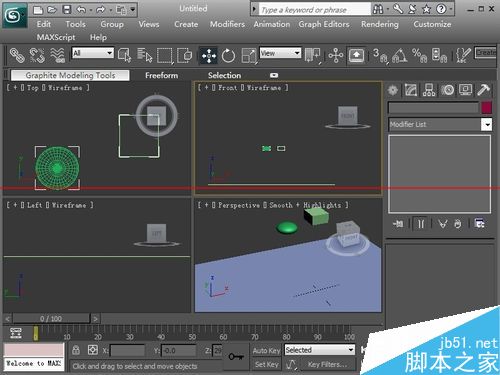
Task: Open the selection filter All dropdown
Action: click(x=93, y=53)
